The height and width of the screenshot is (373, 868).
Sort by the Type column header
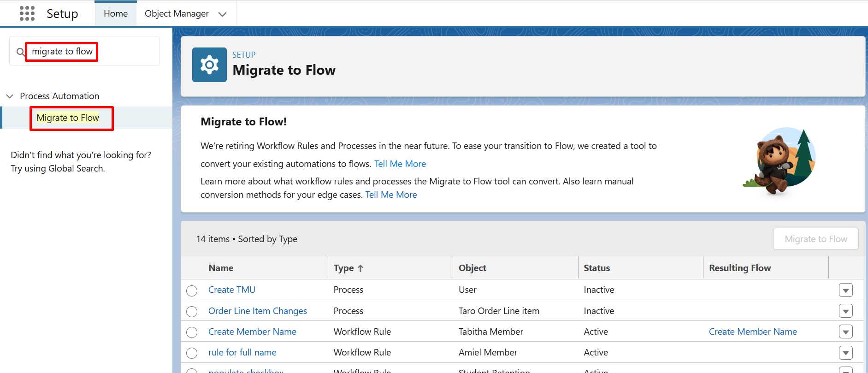[x=344, y=268]
